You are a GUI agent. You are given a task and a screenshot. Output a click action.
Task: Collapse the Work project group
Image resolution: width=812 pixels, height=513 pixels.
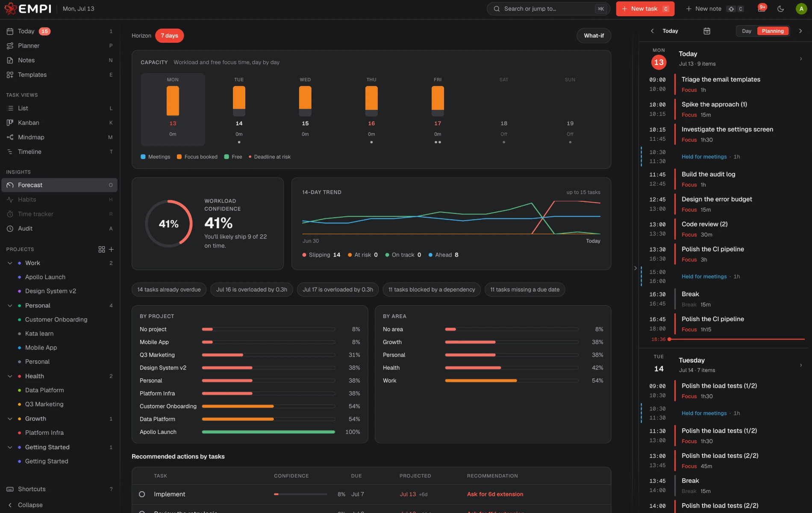click(10, 263)
